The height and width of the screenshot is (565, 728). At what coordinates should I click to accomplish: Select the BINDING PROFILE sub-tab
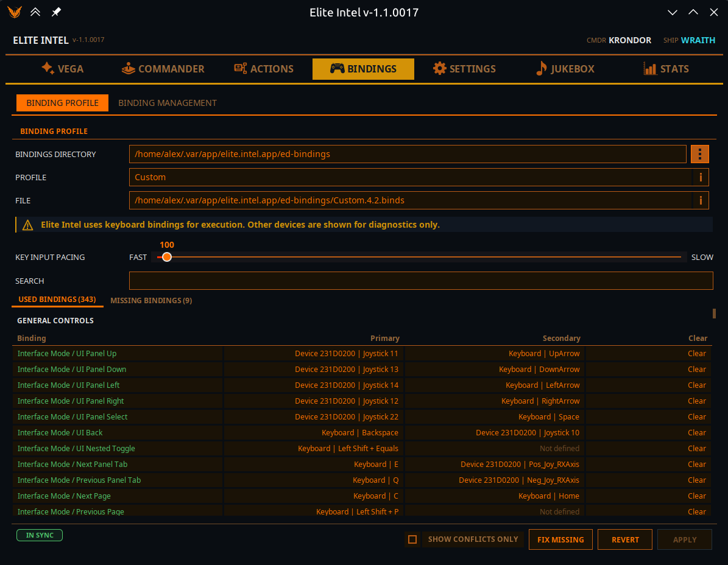62,103
